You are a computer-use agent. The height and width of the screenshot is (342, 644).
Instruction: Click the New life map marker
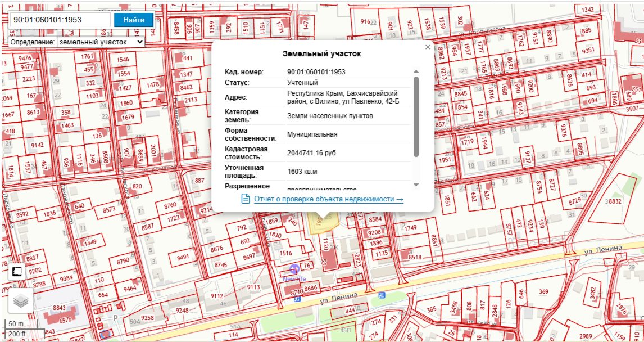click(x=294, y=269)
